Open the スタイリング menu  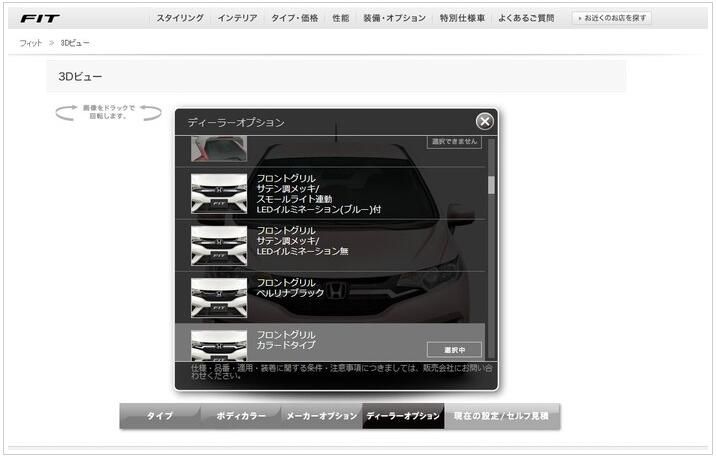(180, 18)
